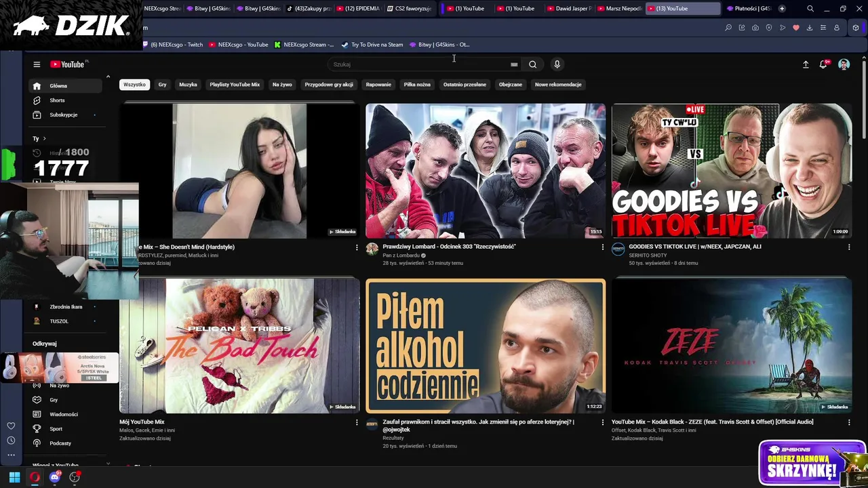This screenshot has height=488, width=868.
Task: Open Try To Drive na Steam bookmark
Action: coord(372,45)
